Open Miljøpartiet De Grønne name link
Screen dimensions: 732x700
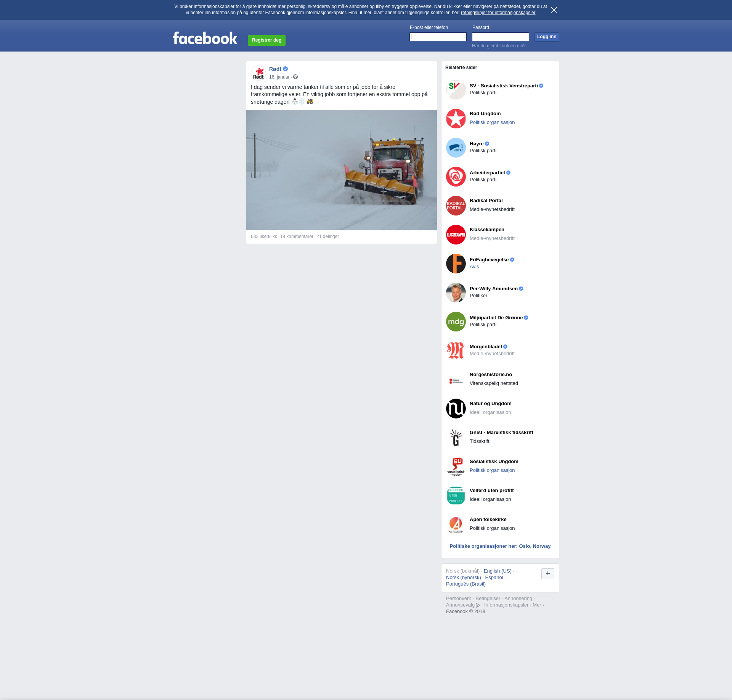(496, 318)
